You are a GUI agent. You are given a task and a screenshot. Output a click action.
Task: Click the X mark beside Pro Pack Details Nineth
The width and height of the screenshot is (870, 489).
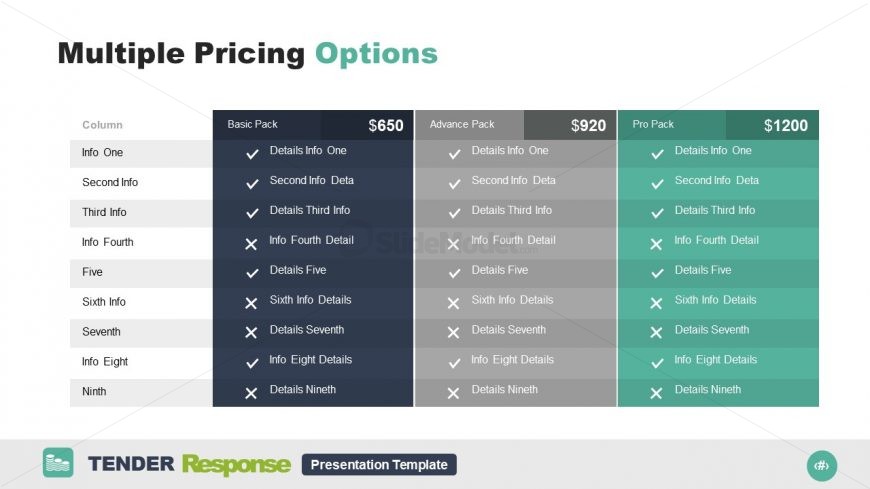[656, 393]
